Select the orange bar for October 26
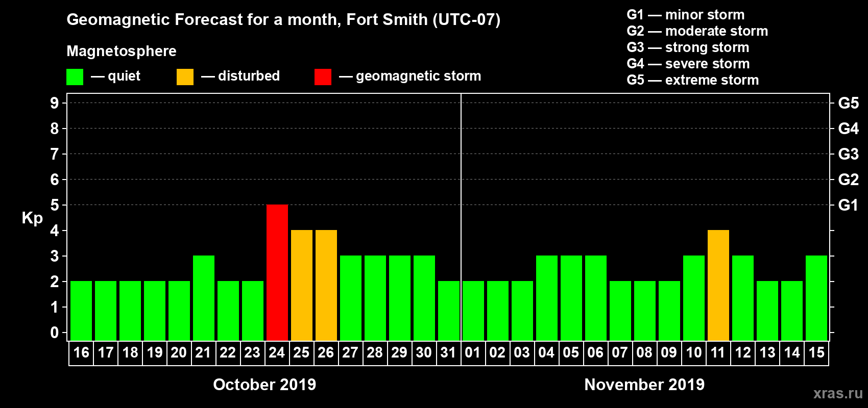The width and height of the screenshot is (868, 408). 326,286
